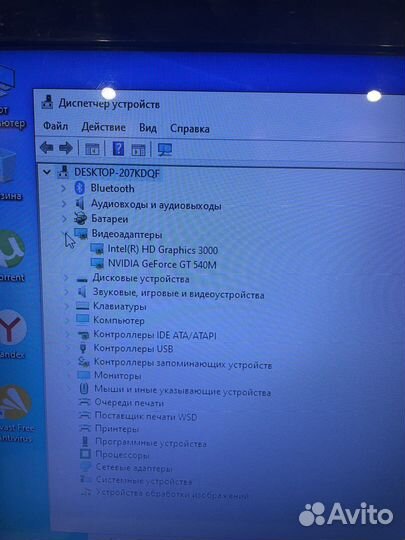
Task: Click the NVIDIA GeForce GT 540M adapter icon
Action: click(97, 263)
